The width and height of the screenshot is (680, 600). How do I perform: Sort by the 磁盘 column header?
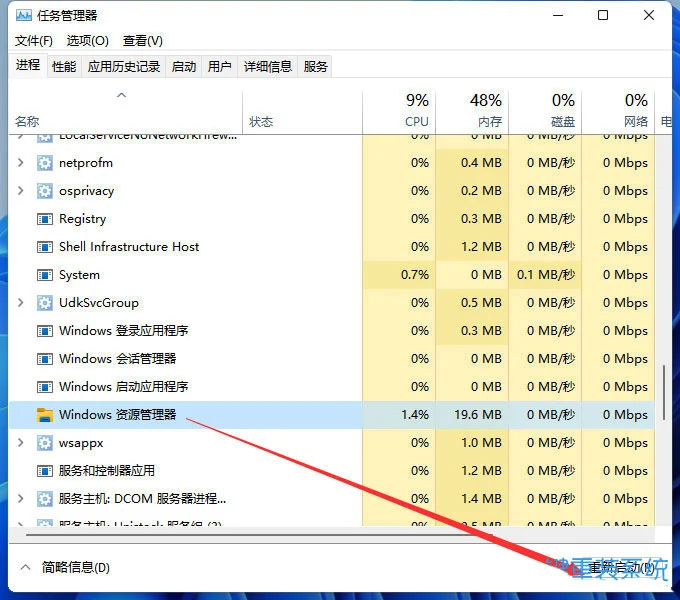(545, 112)
